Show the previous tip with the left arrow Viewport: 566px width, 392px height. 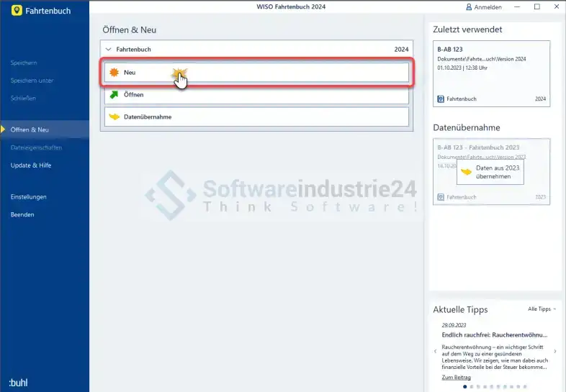click(436, 351)
